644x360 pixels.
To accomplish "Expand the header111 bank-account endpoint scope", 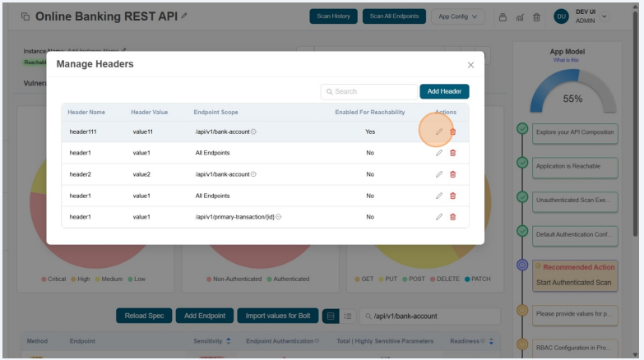I will 253,132.
